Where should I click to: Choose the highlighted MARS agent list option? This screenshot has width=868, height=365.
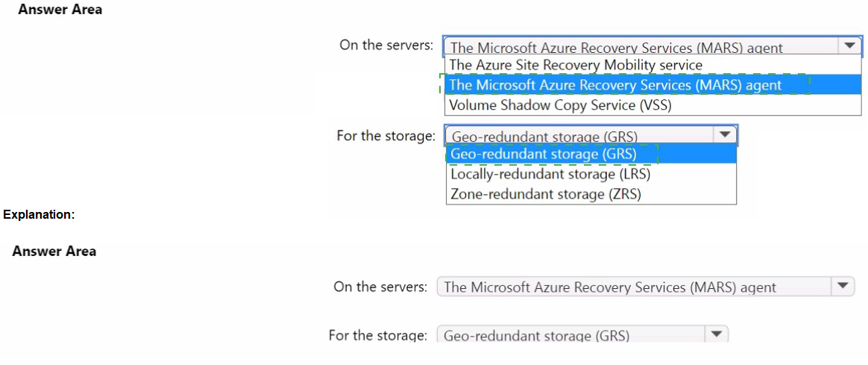(615, 85)
